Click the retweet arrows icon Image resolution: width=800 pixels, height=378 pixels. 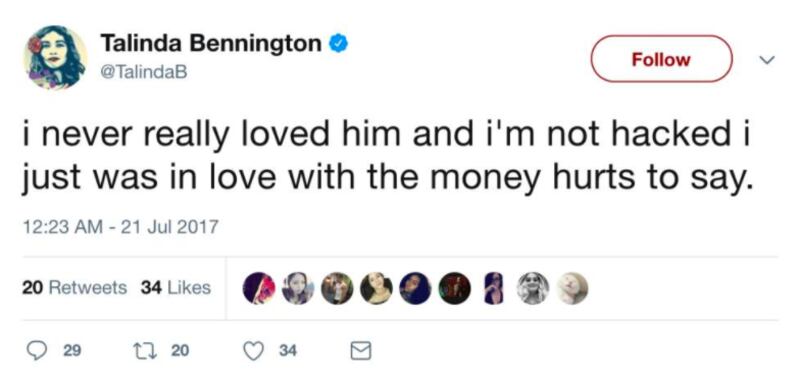[x=144, y=350]
